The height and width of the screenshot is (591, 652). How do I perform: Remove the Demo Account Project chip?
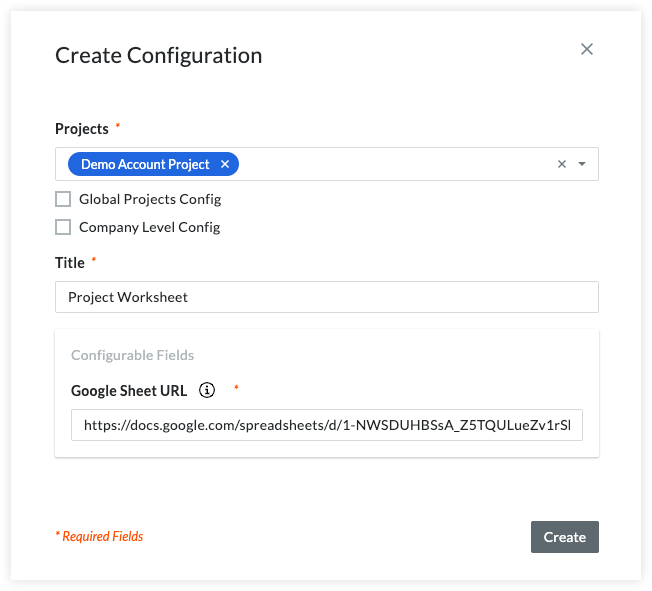225,164
